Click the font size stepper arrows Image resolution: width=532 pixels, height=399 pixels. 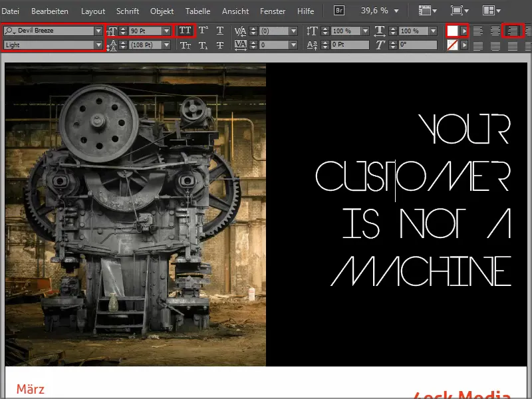click(x=123, y=31)
